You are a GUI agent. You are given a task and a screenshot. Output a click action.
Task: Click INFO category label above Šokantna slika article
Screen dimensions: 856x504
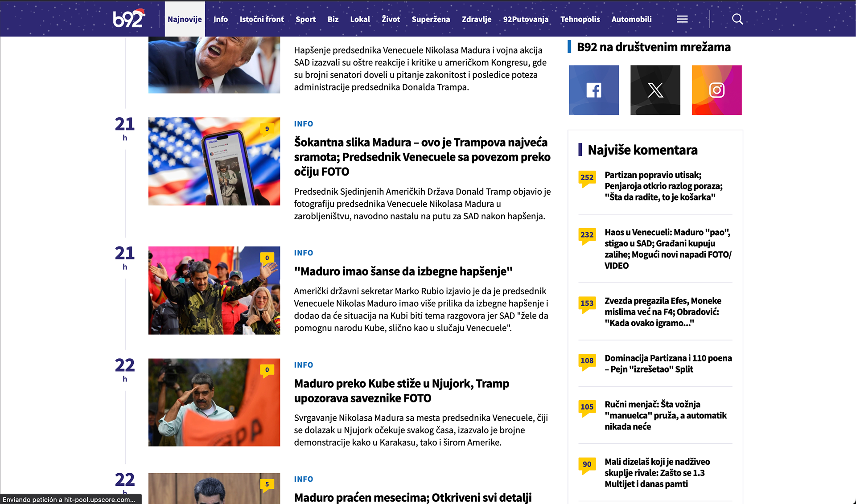304,124
